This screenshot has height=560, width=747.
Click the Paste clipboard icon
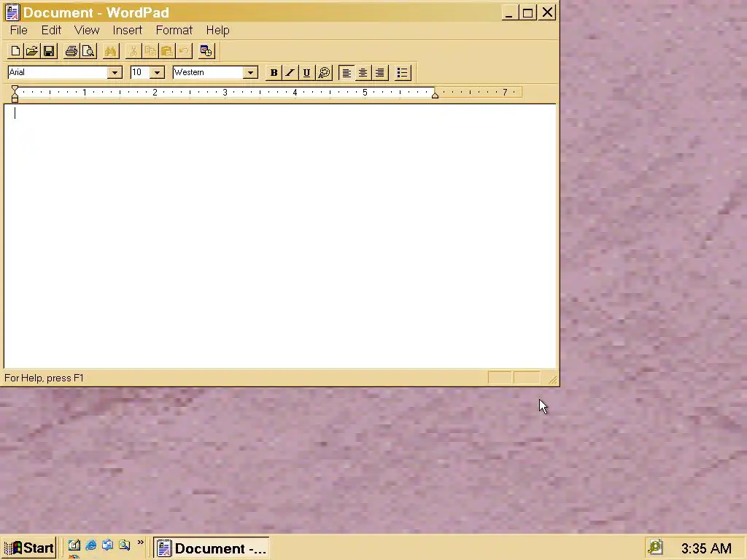(x=167, y=51)
